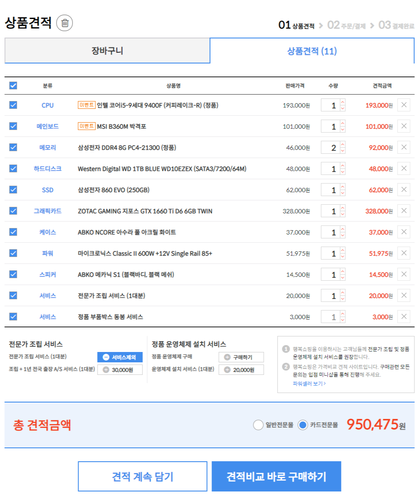The width and height of the screenshot is (420, 504).
Task: Select the 일반전문몰 radio button
Action: [x=258, y=425]
